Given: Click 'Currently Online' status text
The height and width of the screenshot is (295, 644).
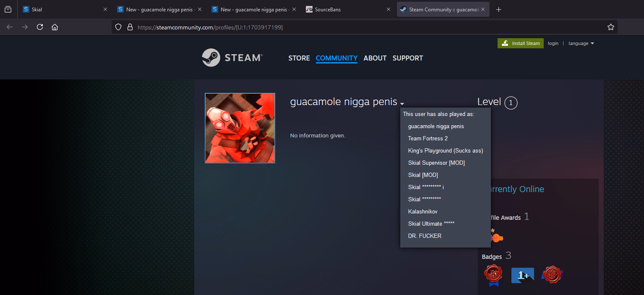Looking at the screenshot, I should click(x=517, y=189).
